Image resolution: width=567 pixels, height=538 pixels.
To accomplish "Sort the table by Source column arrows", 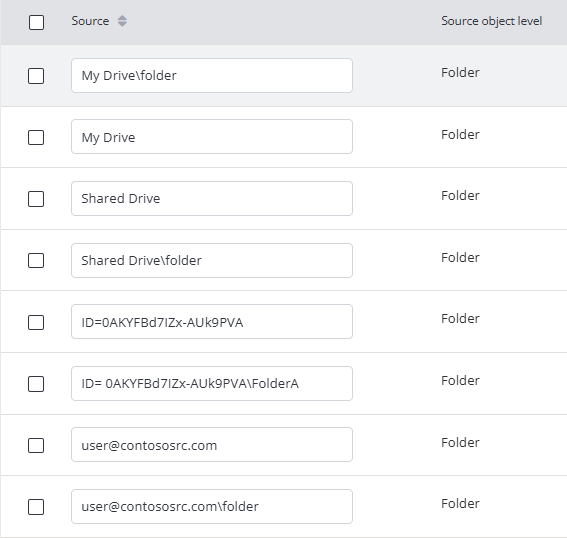I will click(122, 21).
